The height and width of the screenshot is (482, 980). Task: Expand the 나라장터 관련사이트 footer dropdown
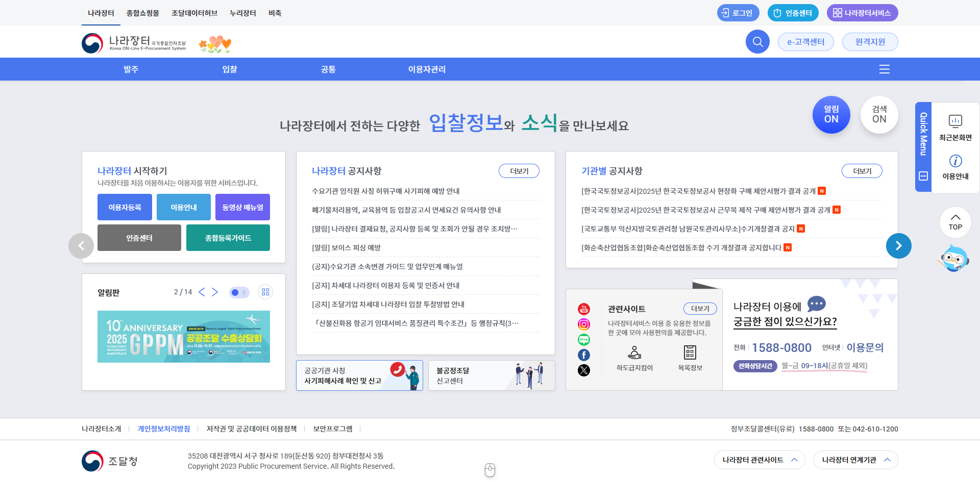759,460
